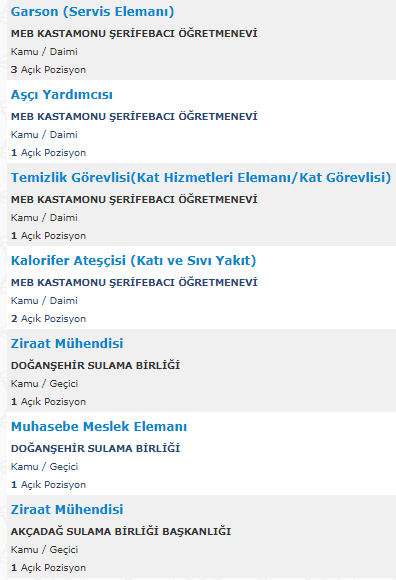Open Ziraat Mühendisi listing at Akçadağ Sulama Birliği

coord(67,509)
